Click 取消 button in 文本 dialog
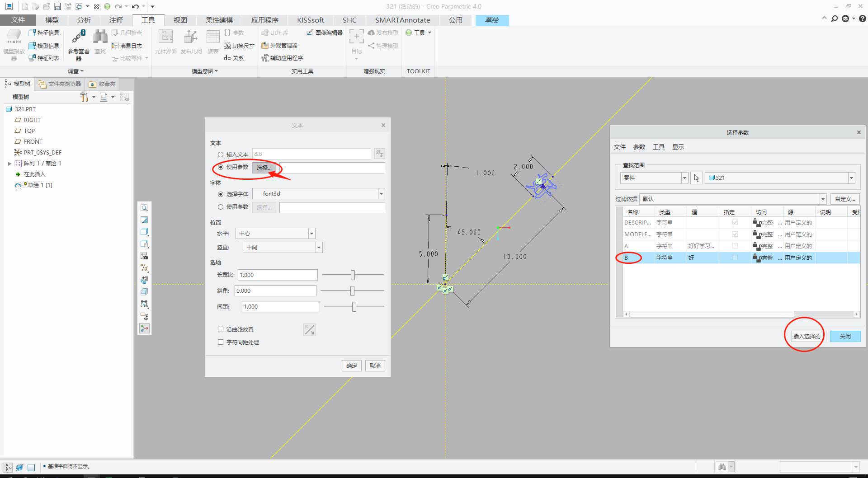 (375, 366)
